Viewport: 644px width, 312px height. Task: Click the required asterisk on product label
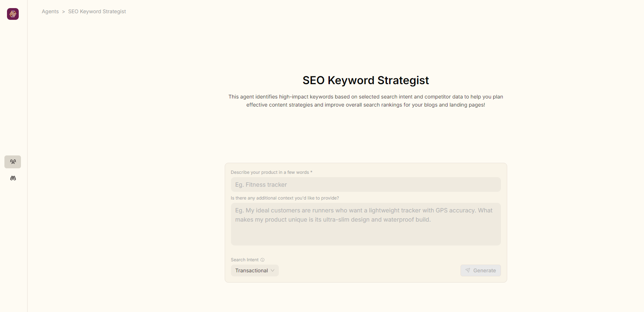pos(311,172)
